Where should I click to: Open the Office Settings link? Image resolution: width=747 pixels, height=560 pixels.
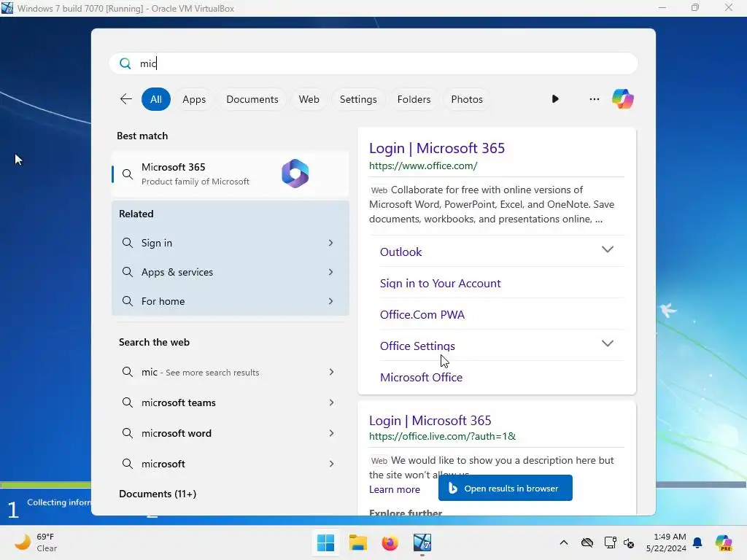[417, 346]
